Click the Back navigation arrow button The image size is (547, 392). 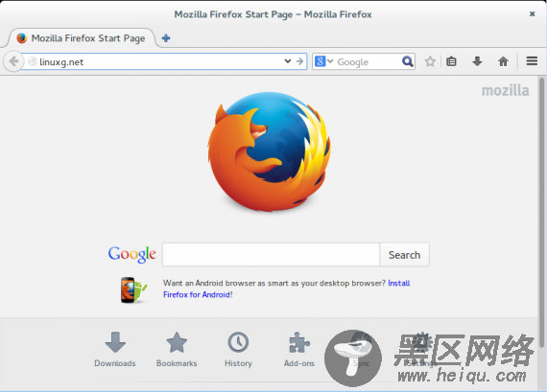click(13, 61)
